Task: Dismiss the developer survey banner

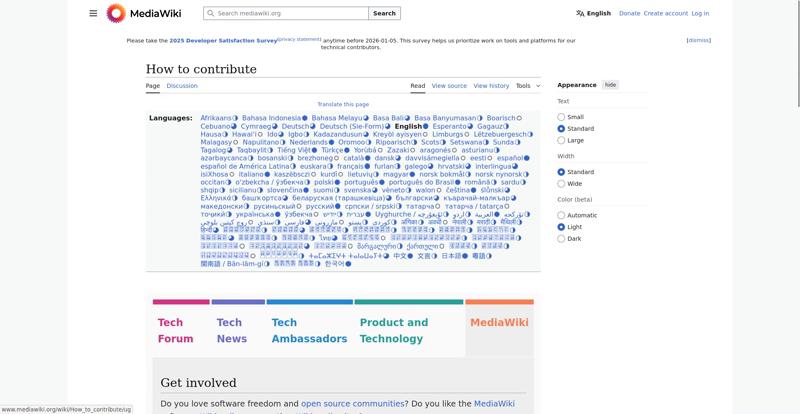Action: tap(698, 40)
